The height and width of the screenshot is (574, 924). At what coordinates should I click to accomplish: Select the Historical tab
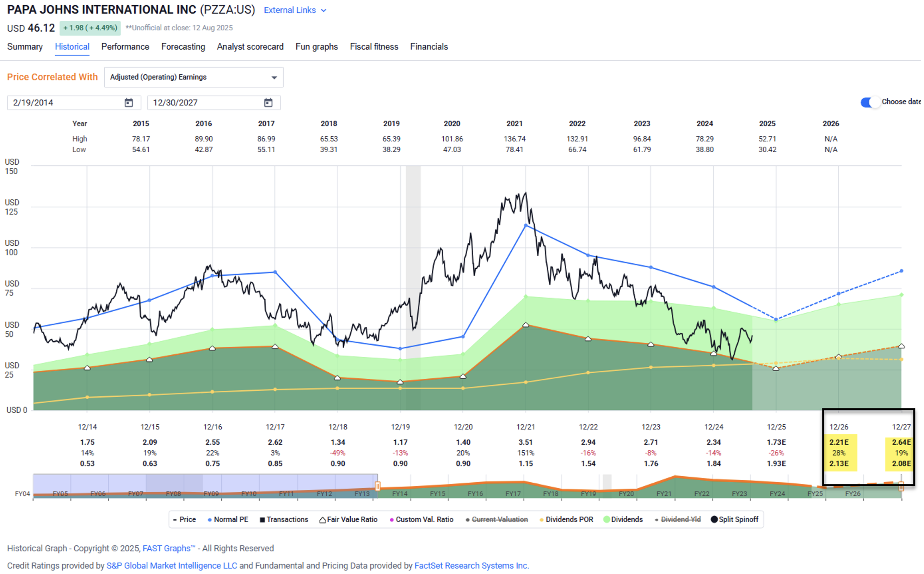[72, 47]
